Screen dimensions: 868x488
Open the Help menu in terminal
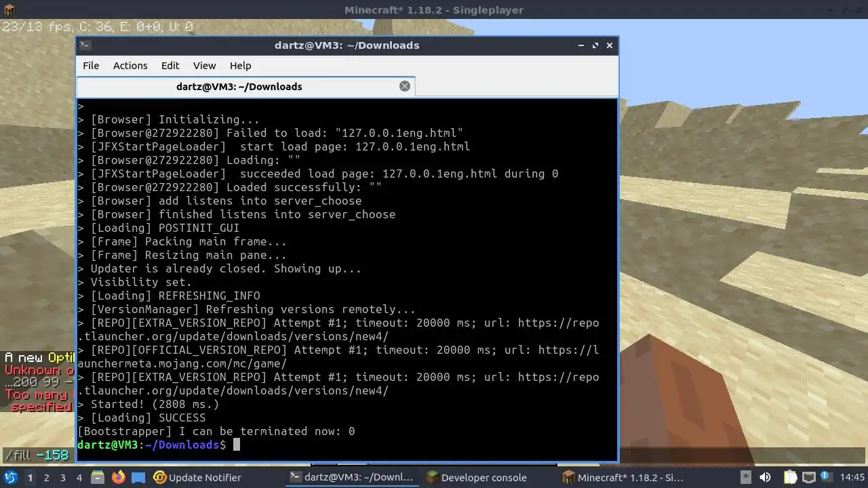pyautogui.click(x=240, y=66)
